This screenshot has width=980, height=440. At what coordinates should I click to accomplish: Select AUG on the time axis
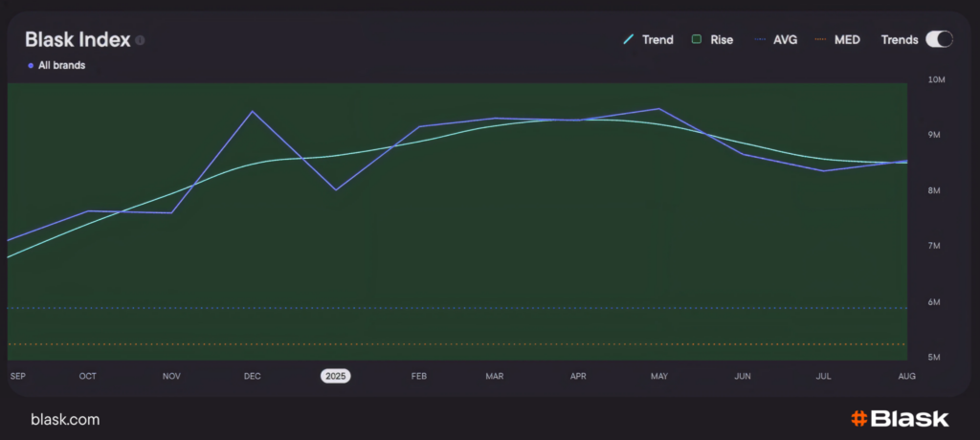(906, 376)
